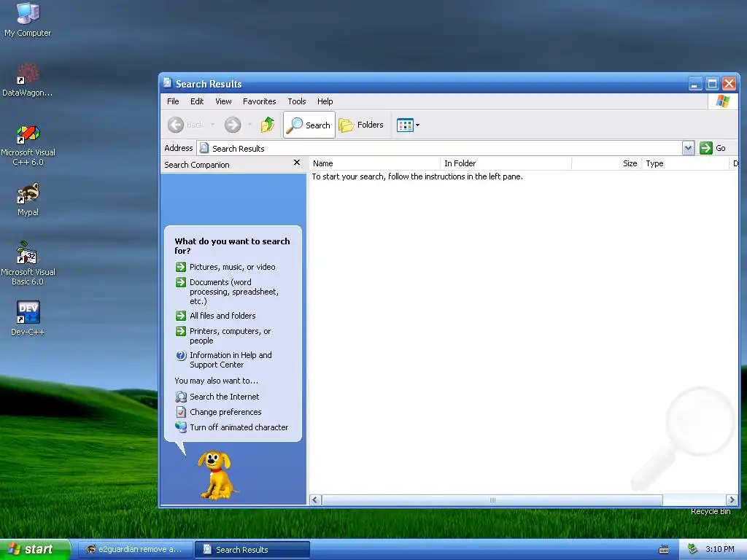Click the Search Results title bar icon

tap(167, 83)
